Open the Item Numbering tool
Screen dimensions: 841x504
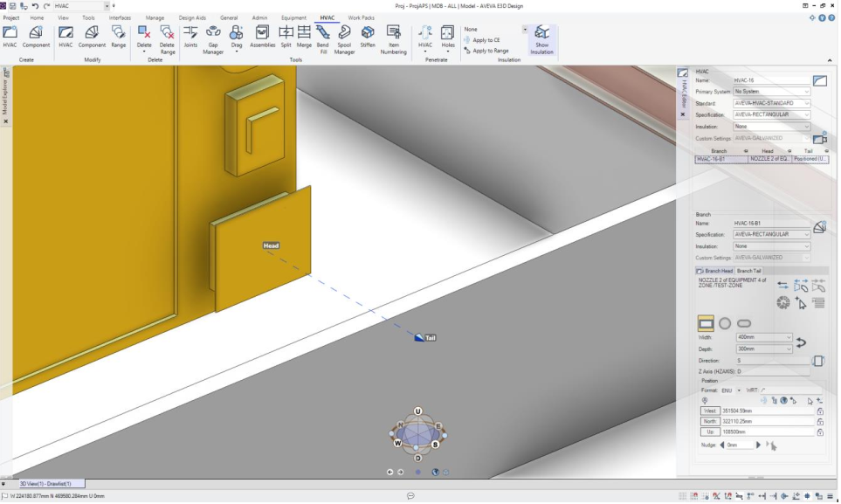pyautogui.click(x=394, y=36)
